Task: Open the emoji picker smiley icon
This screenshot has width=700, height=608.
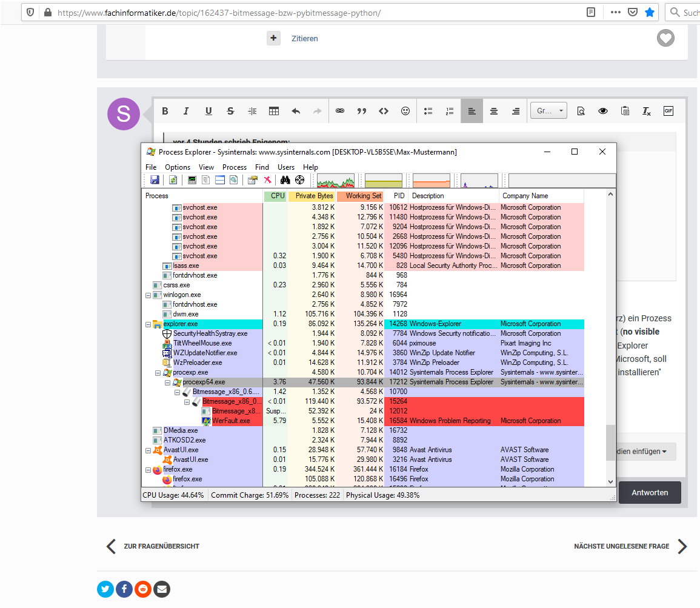Action: point(405,111)
